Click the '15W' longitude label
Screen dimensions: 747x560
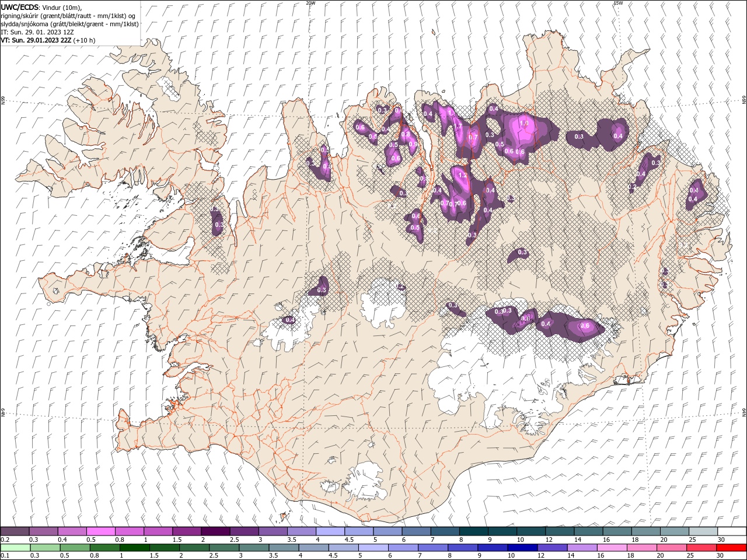pos(618,3)
